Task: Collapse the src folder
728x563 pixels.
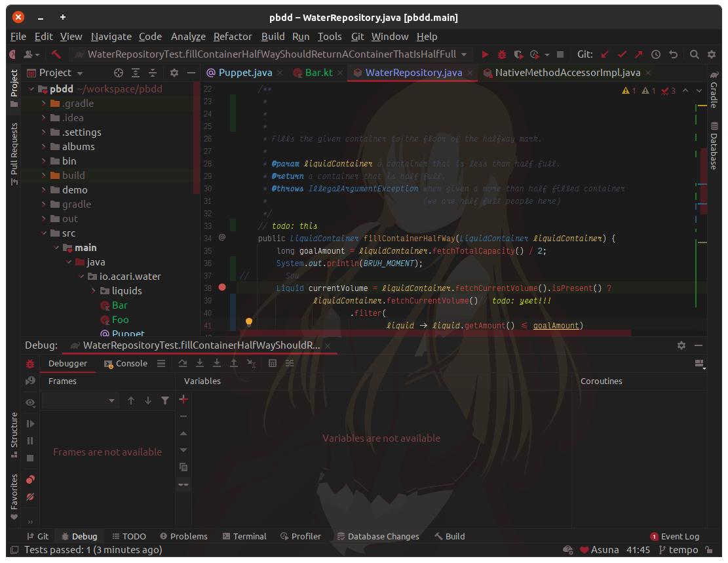Action: [x=44, y=233]
